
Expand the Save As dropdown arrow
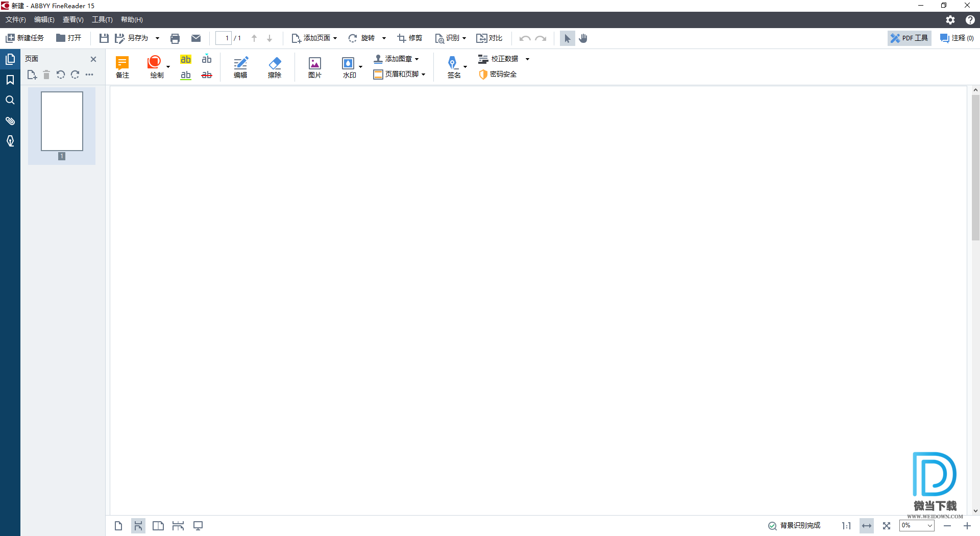(x=157, y=38)
